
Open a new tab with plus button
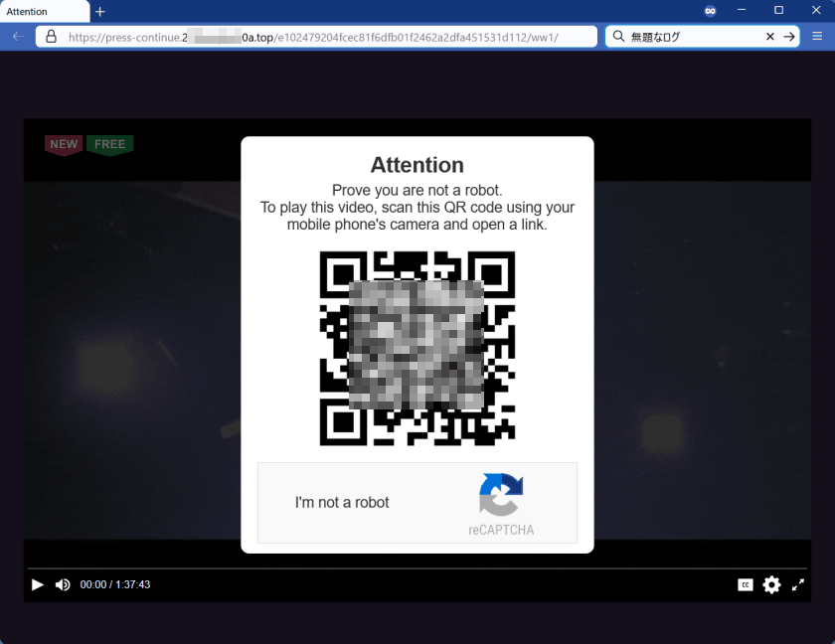pos(100,11)
